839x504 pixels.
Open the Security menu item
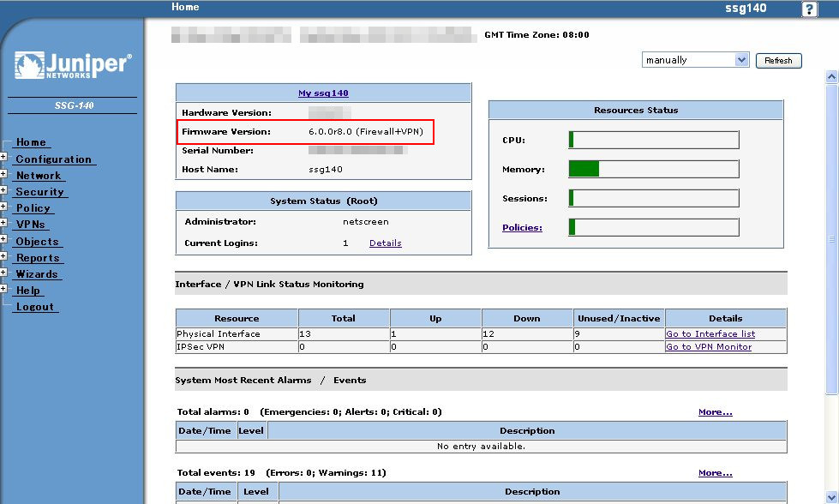click(39, 191)
